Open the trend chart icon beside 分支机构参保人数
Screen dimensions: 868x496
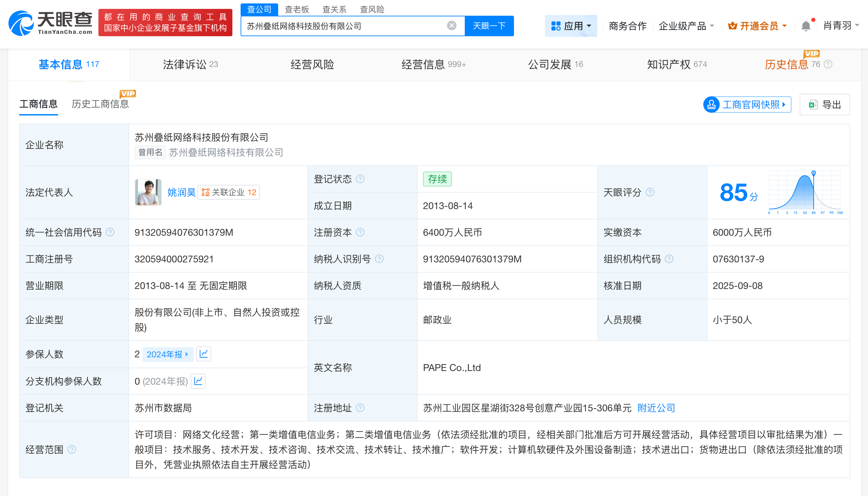point(198,381)
